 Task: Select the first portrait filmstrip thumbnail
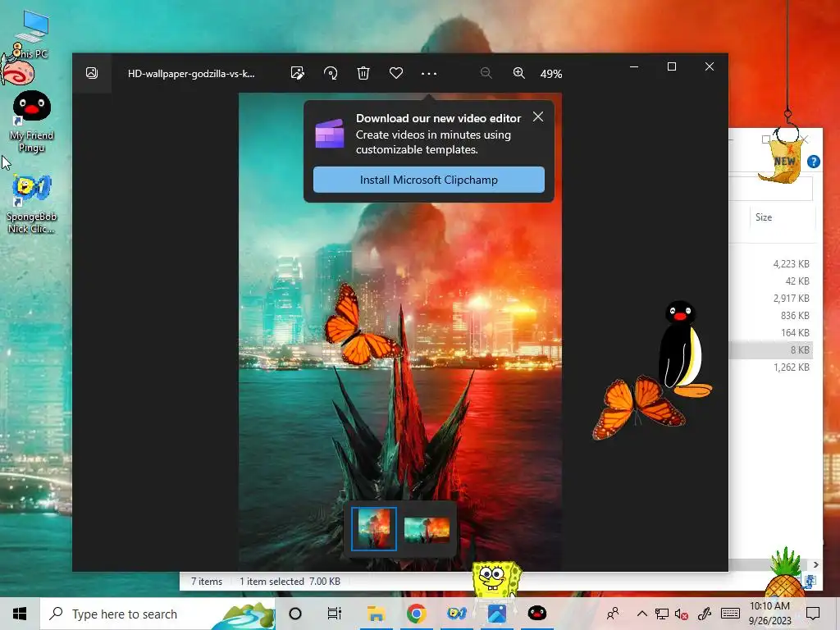374,529
